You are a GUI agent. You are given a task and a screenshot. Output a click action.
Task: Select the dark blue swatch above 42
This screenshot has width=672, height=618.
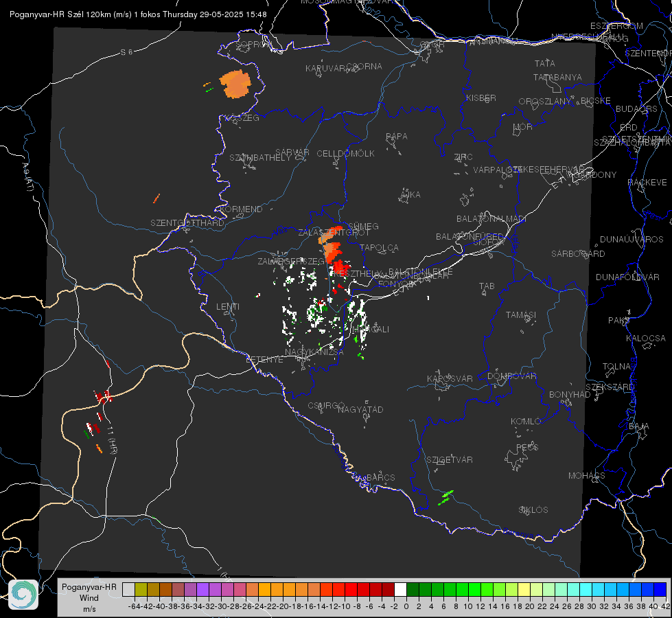660,590
